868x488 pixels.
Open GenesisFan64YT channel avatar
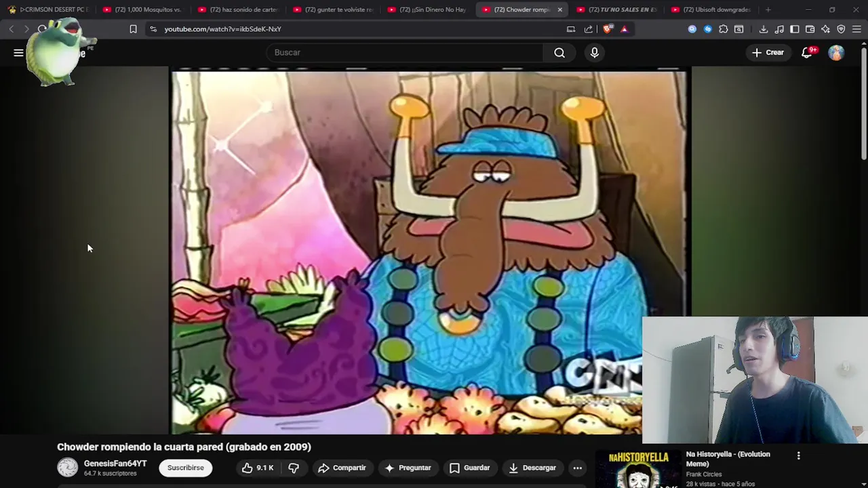[x=67, y=468]
